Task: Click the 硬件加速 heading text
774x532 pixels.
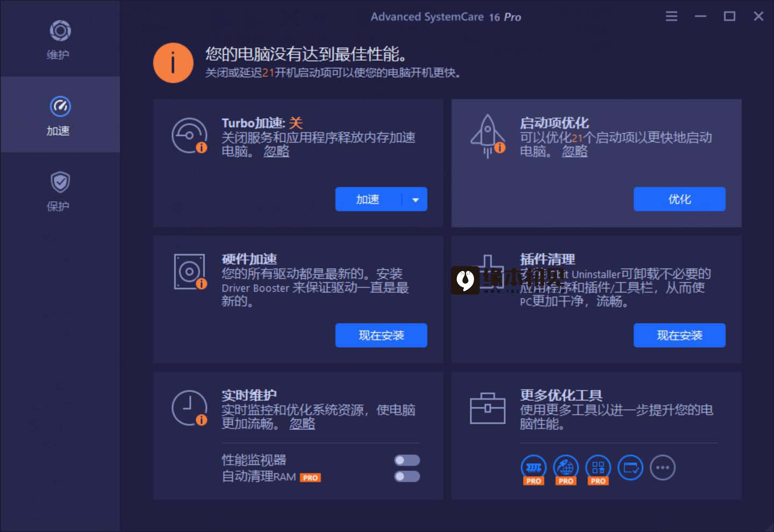Action: 249,260
